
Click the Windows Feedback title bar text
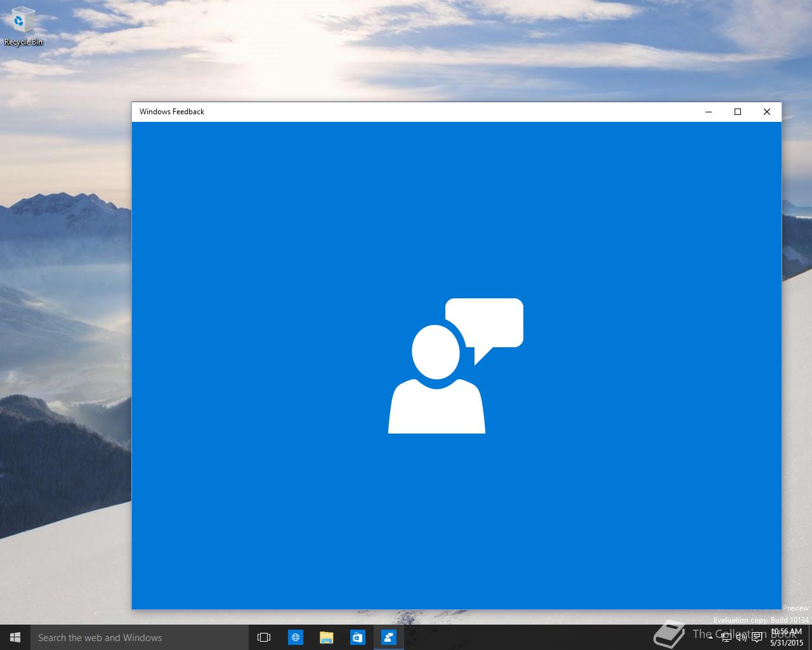click(172, 112)
